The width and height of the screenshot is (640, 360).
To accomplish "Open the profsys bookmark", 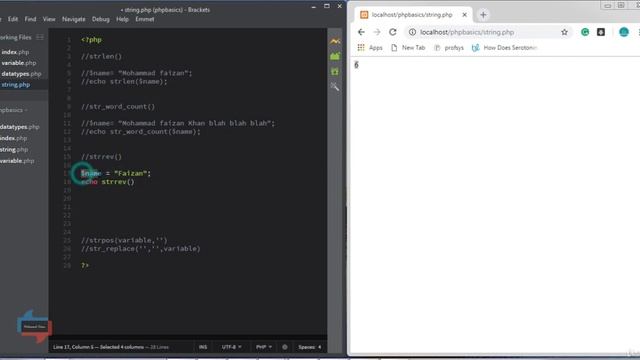I will [449, 48].
